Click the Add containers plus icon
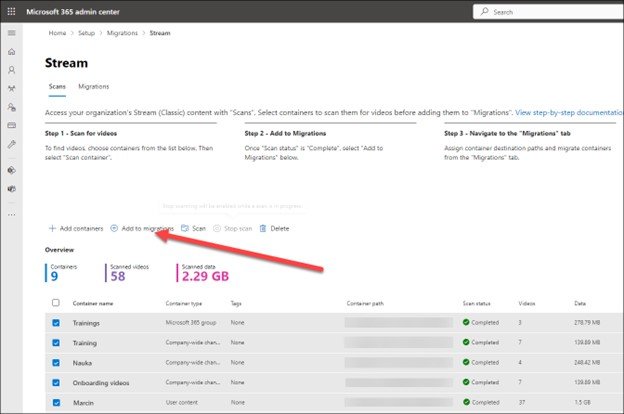Viewport: 624px width, 414px height. pyautogui.click(x=51, y=228)
